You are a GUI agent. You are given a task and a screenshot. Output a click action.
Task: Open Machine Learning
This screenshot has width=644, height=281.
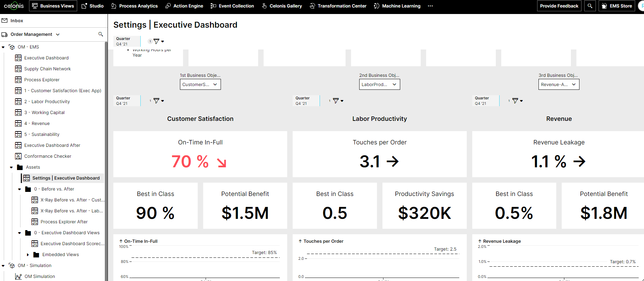[x=397, y=6]
